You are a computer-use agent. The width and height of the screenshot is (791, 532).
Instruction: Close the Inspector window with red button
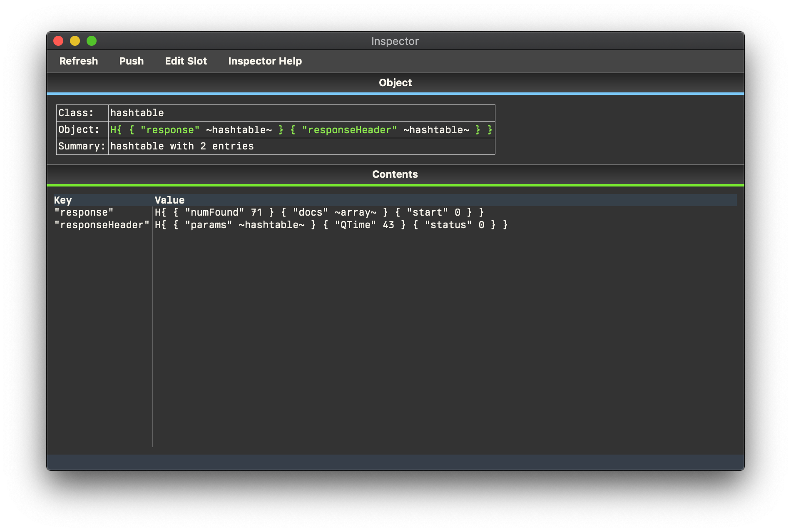(x=58, y=41)
